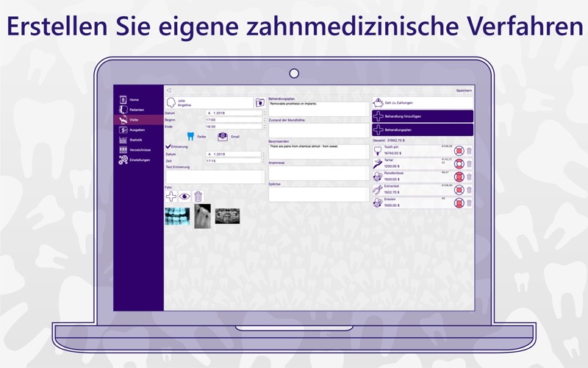
Task: Click Behandlung hinzufügen button
Action: click(x=423, y=116)
